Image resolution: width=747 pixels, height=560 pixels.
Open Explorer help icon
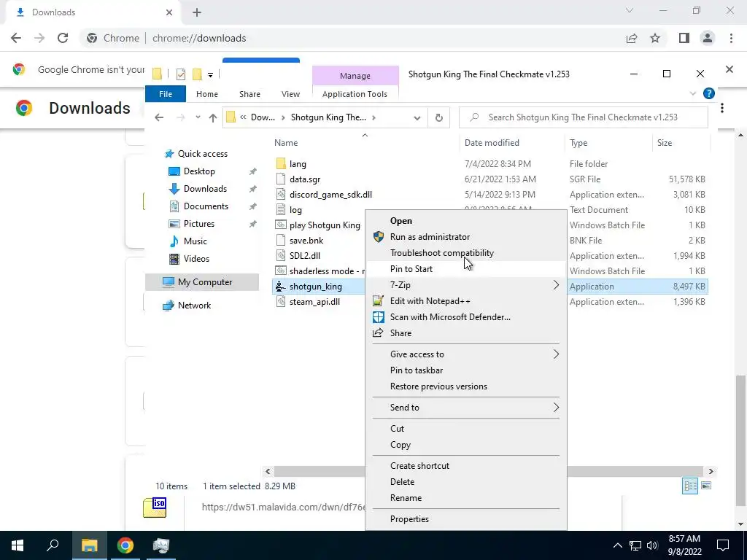(x=709, y=93)
